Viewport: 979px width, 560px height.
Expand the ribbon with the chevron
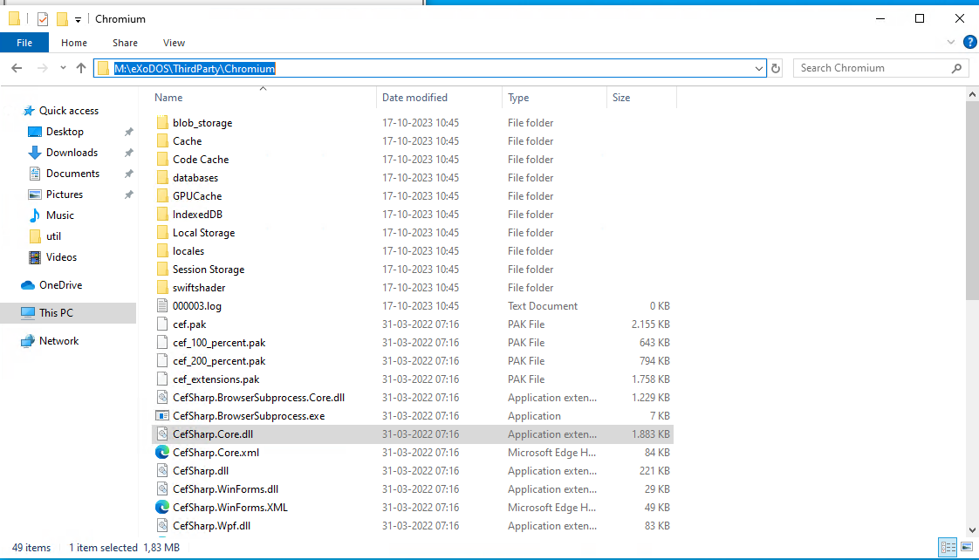coord(951,43)
